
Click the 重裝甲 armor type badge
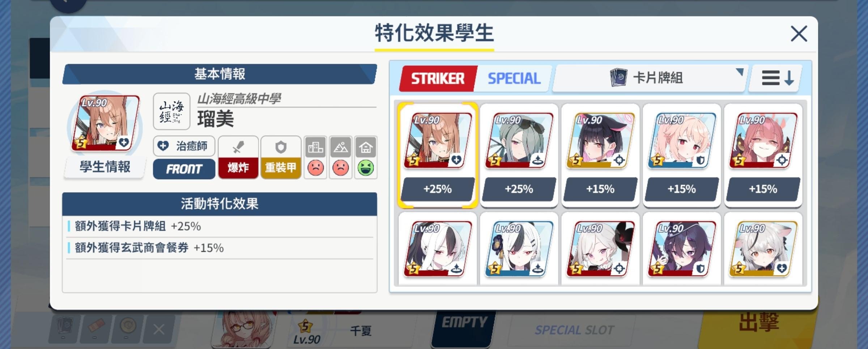pos(281,168)
